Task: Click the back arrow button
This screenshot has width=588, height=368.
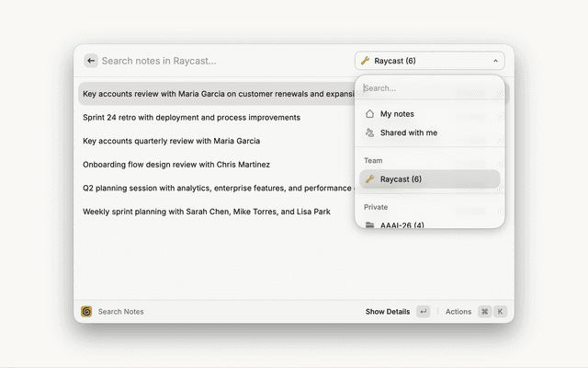Action: pyautogui.click(x=91, y=61)
